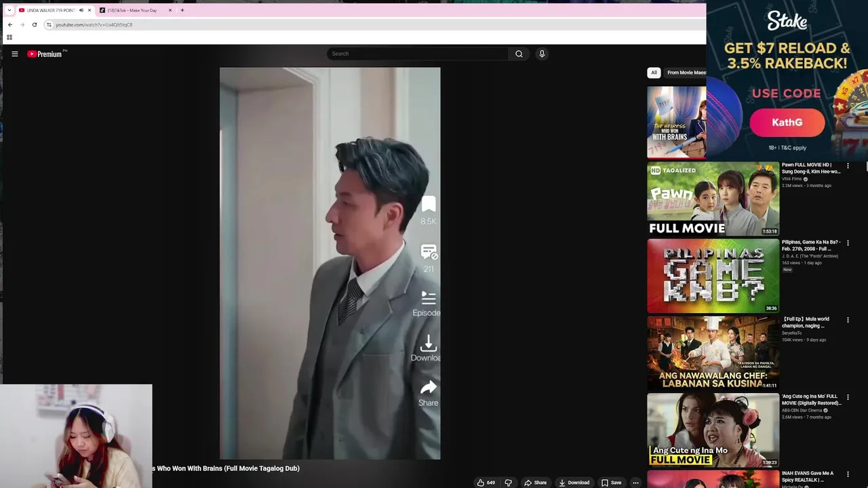Like the video showing 649 likes
Screen dimensions: 868x488
[486, 483]
